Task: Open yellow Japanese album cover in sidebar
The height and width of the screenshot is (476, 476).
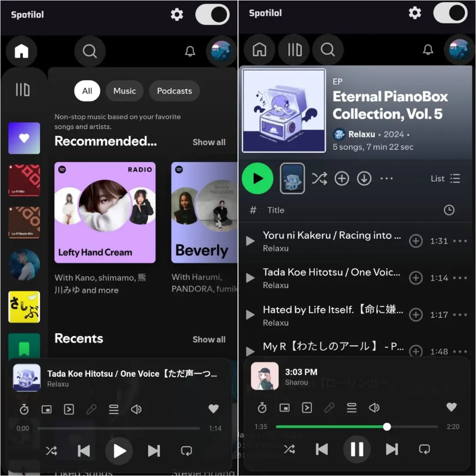Action: [x=24, y=307]
